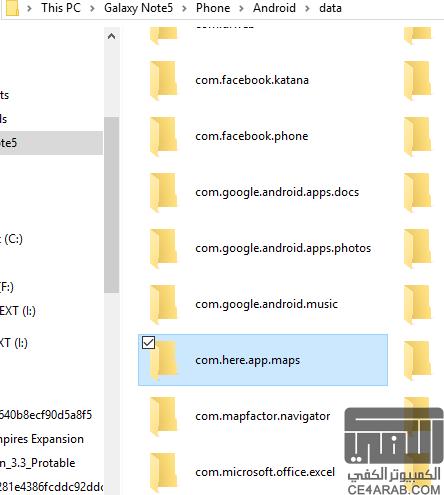Open the com.facebook.phone folder icon

pos(163,136)
